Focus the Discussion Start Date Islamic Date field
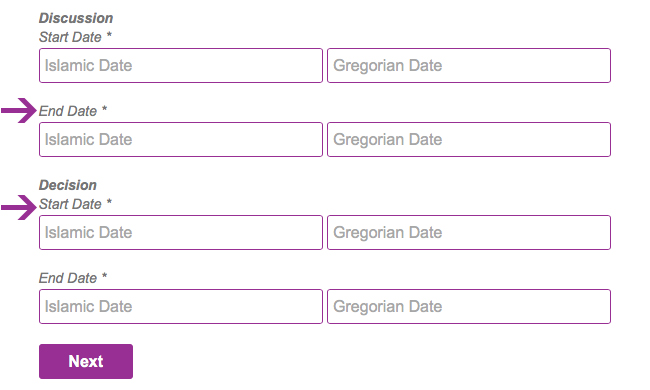Image resolution: width=650 pixels, height=390 pixels. (x=181, y=65)
